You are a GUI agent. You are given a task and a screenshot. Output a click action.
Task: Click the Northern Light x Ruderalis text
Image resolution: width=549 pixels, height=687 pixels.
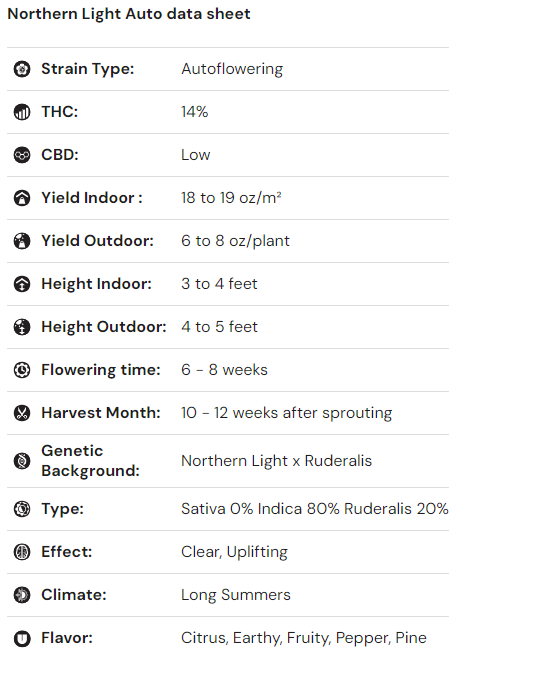[x=276, y=461]
